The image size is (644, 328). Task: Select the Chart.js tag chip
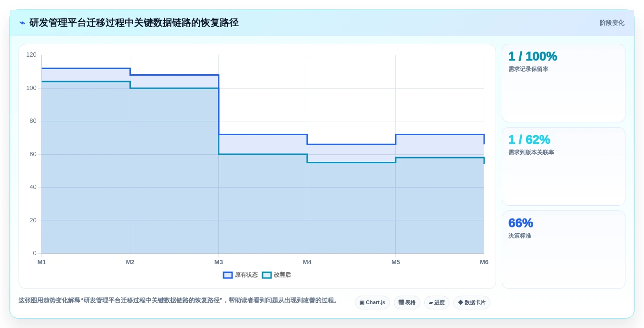[x=372, y=303]
